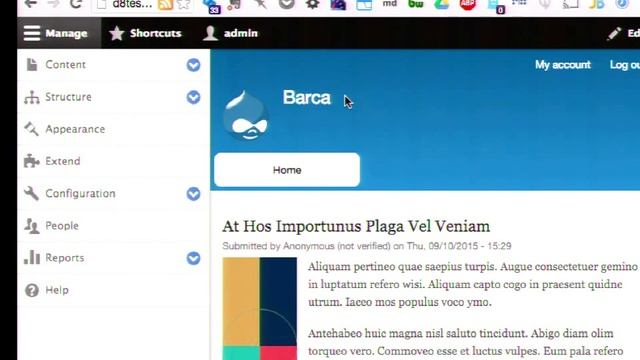Expand the Configuration submenu arrow
Screen dimensions: 640x360
(193, 194)
